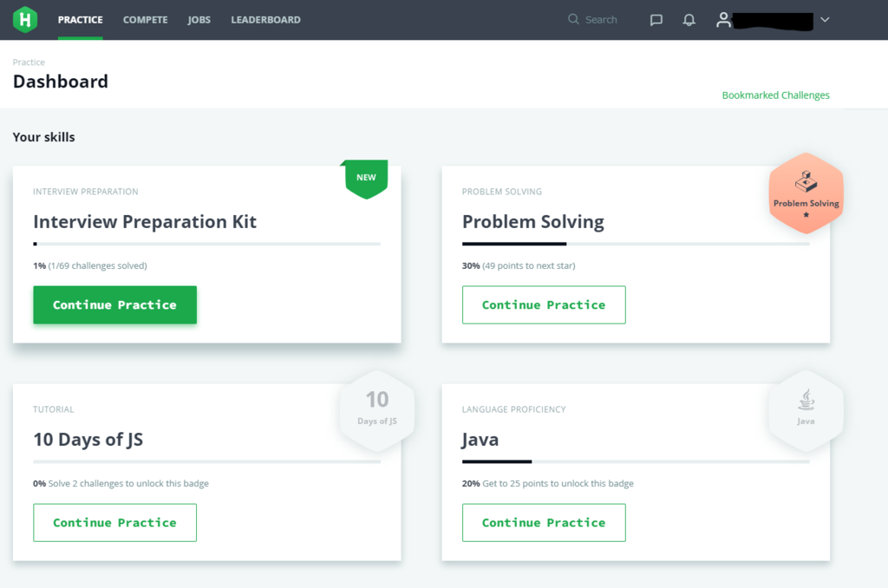Viewport: 888px width, 588px height.
Task: Expand the user account dropdown chevron
Action: click(x=825, y=20)
